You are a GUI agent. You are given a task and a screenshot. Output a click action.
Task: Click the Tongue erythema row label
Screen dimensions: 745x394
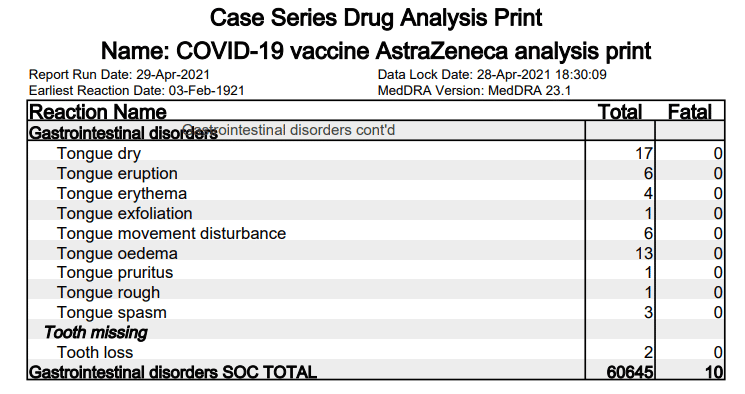click(122, 193)
